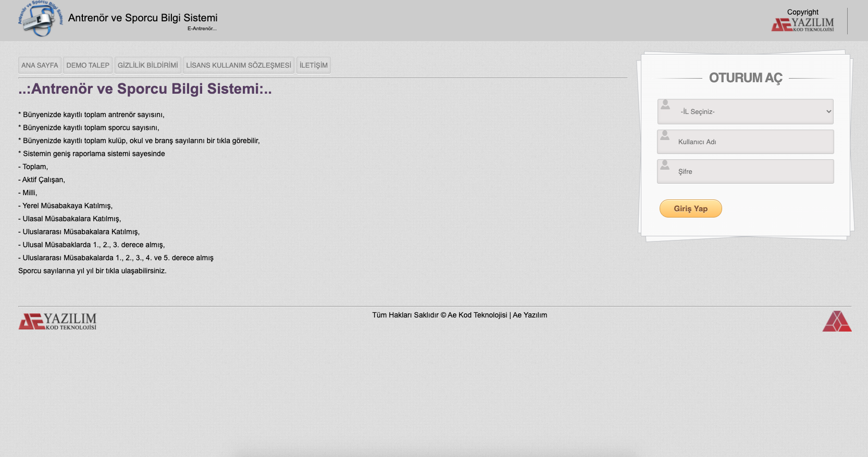Click the Uluslararası 1.–5. derece almış line
This screenshot has height=457, width=868.
tap(116, 258)
